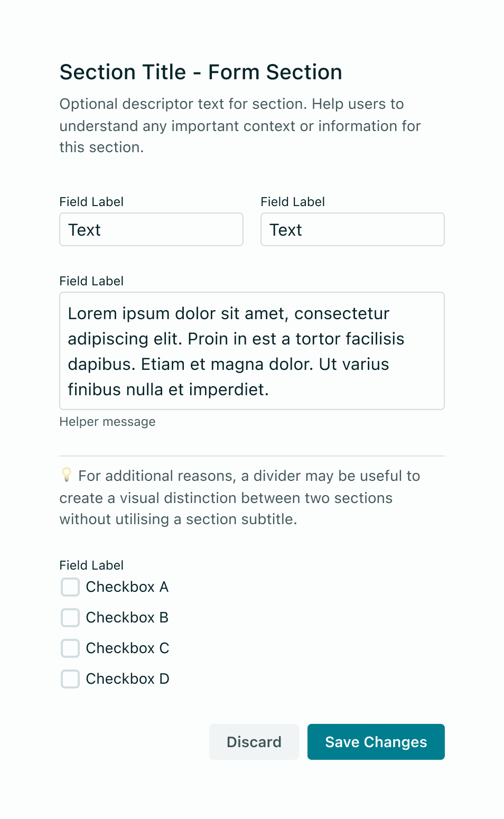This screenshot has width=504, height=819.
Task: Click the Helper message text below the textarea
Action: point(108,422)
